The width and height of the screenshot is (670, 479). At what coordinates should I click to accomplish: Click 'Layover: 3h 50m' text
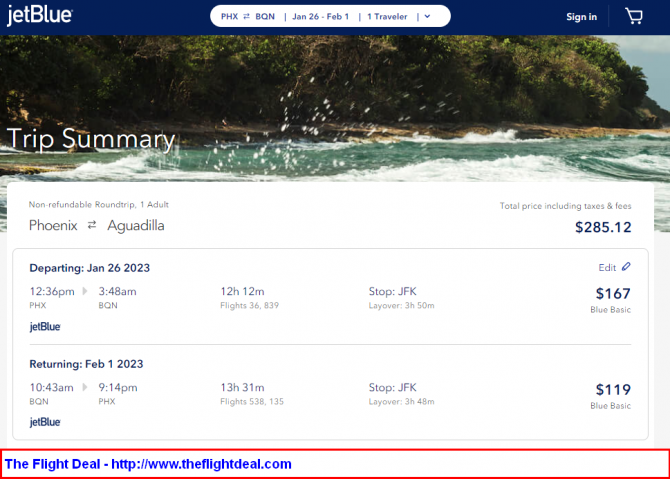tap(401, 306)
